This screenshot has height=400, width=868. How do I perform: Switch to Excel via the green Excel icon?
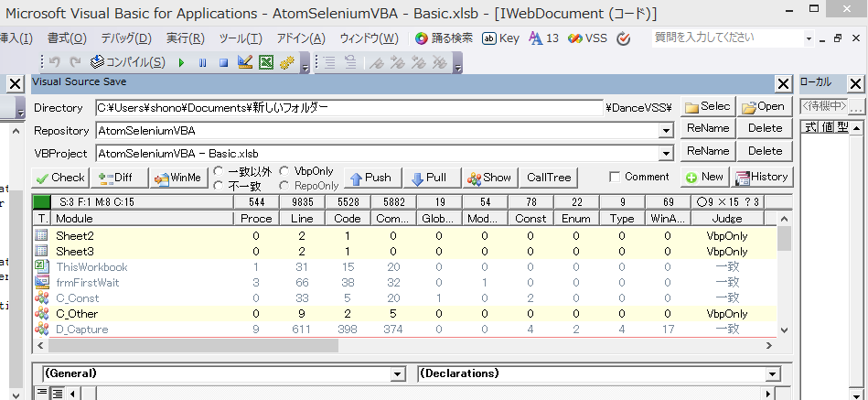(266, 62)
